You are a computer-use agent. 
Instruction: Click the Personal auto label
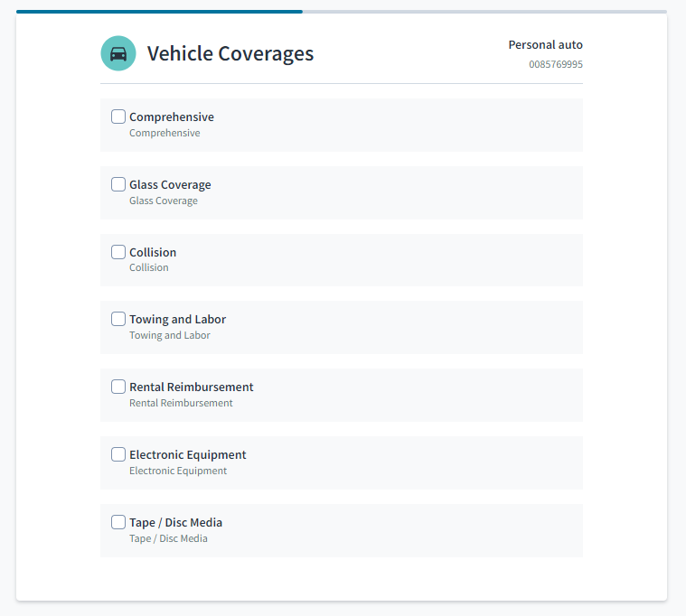[x=546, y=44]
